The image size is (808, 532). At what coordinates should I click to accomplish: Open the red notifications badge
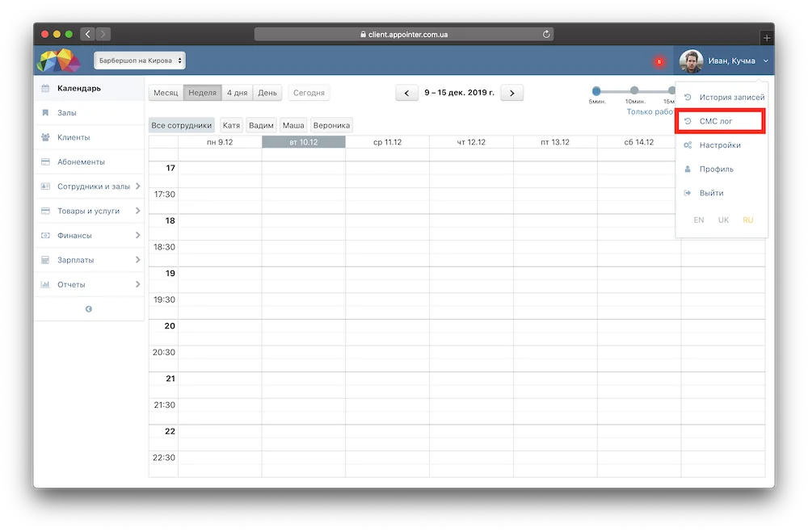(x=659, y=62)
